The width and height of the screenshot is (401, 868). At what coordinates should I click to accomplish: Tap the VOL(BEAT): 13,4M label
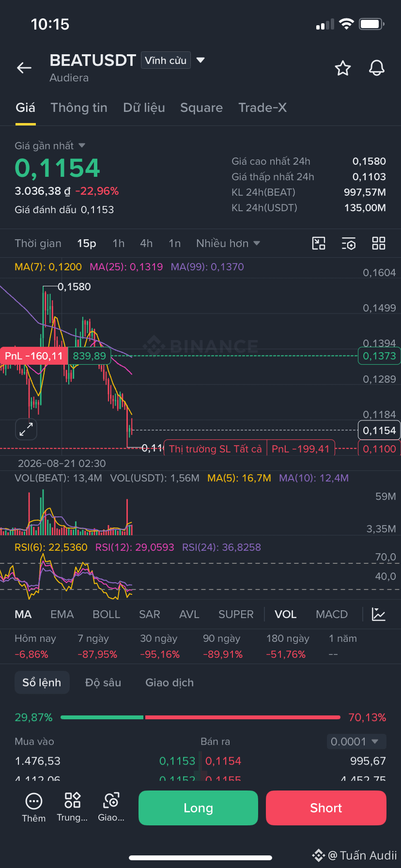coord(58,478)
